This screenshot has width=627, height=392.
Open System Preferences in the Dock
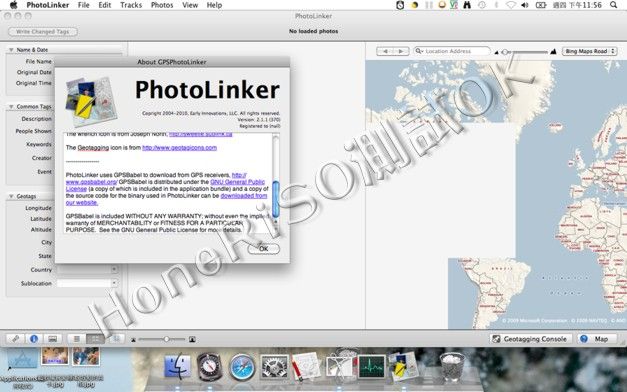(274, 367)
